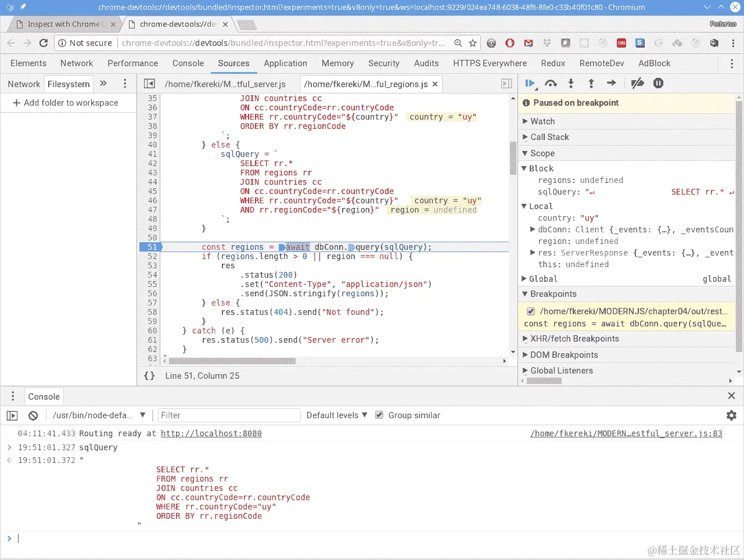Bookmark this page star icon
Viewport: 744px width, 560px height.
tap(473, 43)
